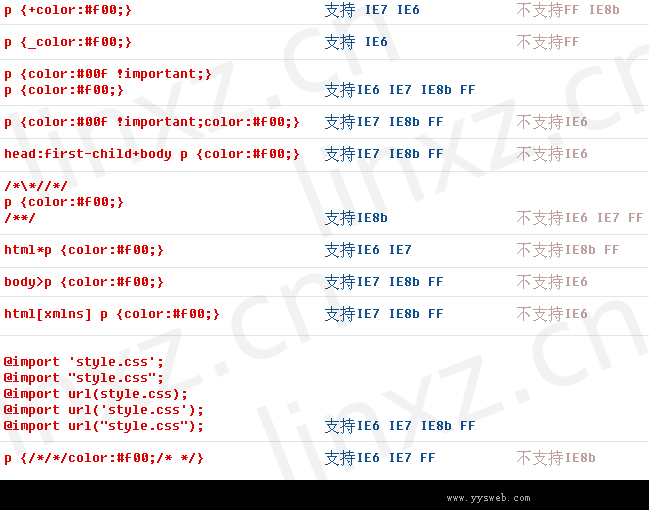Select "支持IE7 IE8b FF" in the html[xmlns] row
Image resolution: width=649 pixels, height=510 pixels.
384,314
